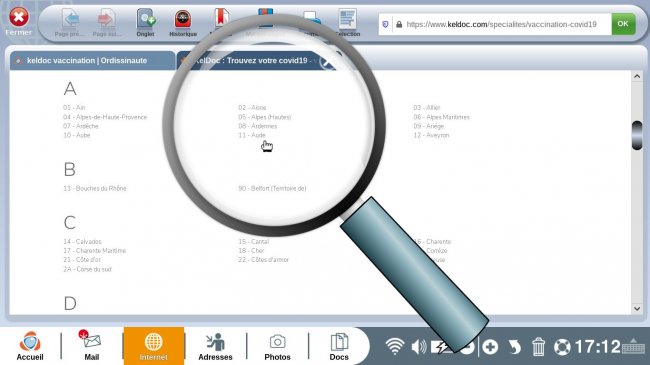Image resolution: width=650 pixels, height=365 pixels.
Task: Click the scrollbar down arrow
Action: pyautogui.click(x=637, y=309)
